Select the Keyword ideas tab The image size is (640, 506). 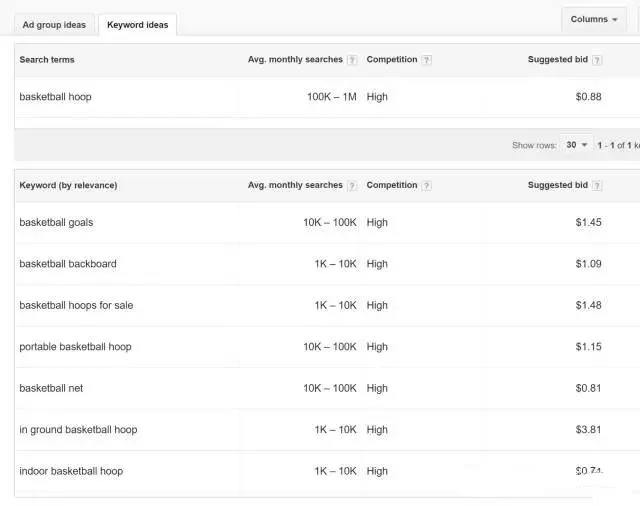click(x=138, y=25)
